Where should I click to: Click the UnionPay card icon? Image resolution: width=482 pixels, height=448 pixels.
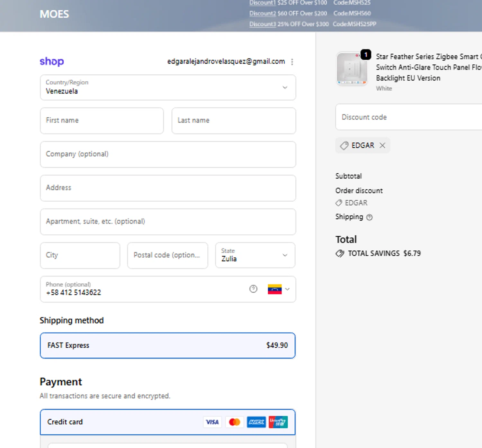point(278,422)
